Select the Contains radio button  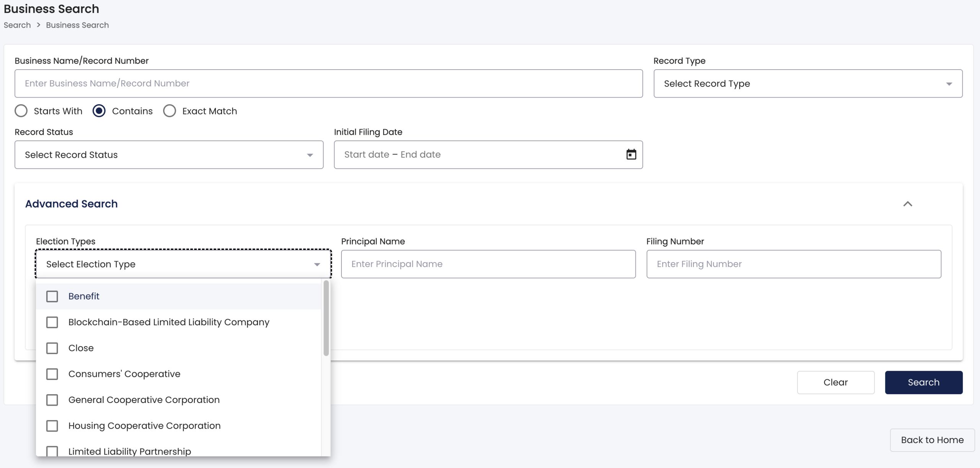99,111
